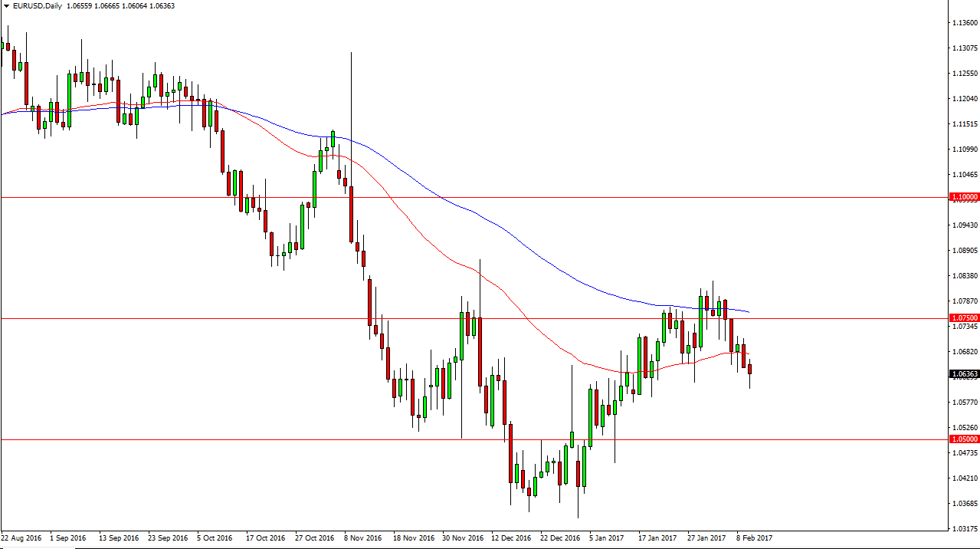Click the 27 Jan 2017 date label
980x549 pixels.
point(706,538)
